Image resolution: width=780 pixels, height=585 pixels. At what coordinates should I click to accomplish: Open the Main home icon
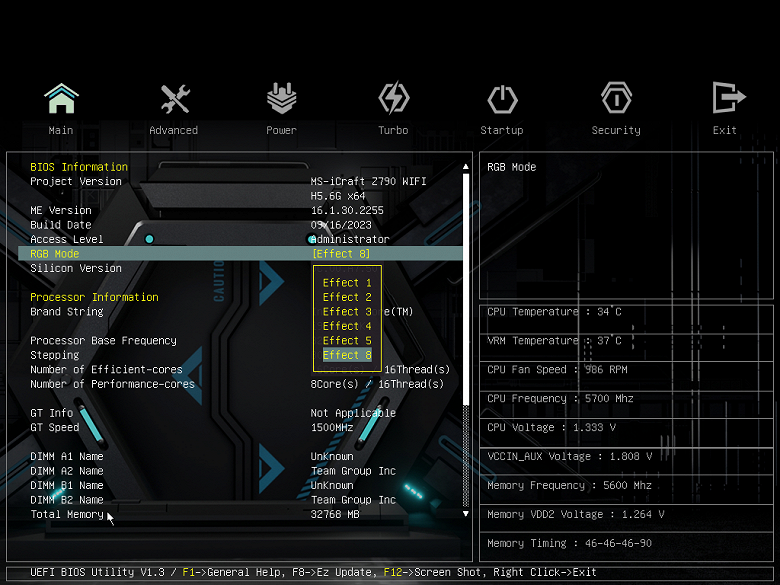pos(61,98)
